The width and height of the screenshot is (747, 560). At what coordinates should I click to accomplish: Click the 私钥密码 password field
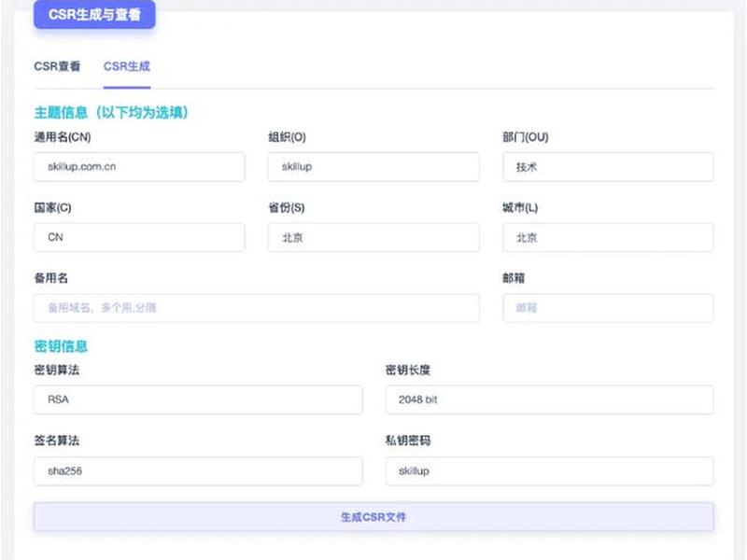(x=549, y=471)
